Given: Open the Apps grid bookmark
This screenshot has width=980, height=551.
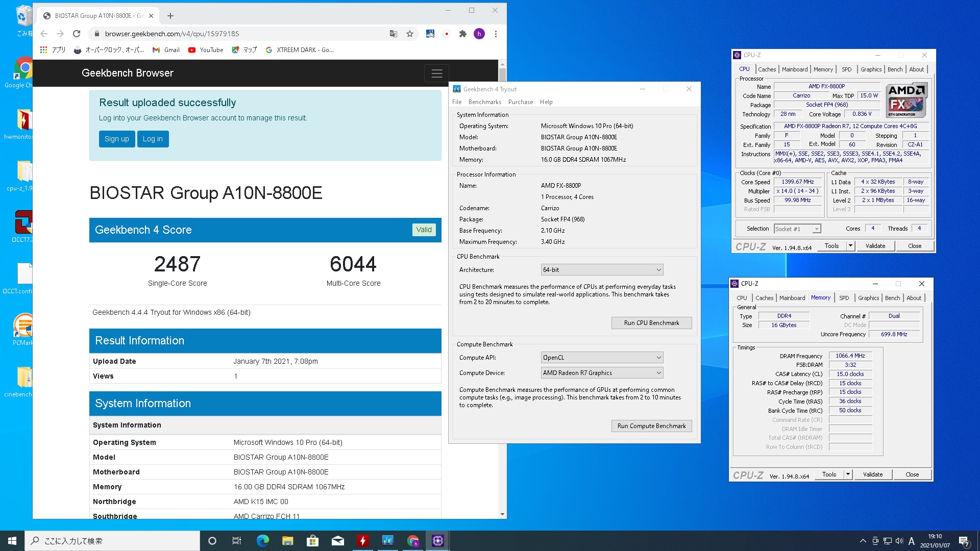Looking at the screenshot, I should tap(53, 50).
